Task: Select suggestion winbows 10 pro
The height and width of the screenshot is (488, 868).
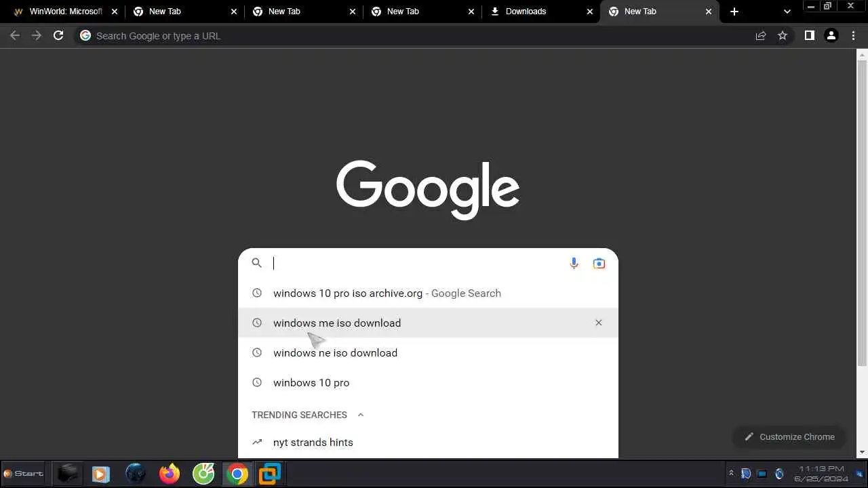Action: 428,382
